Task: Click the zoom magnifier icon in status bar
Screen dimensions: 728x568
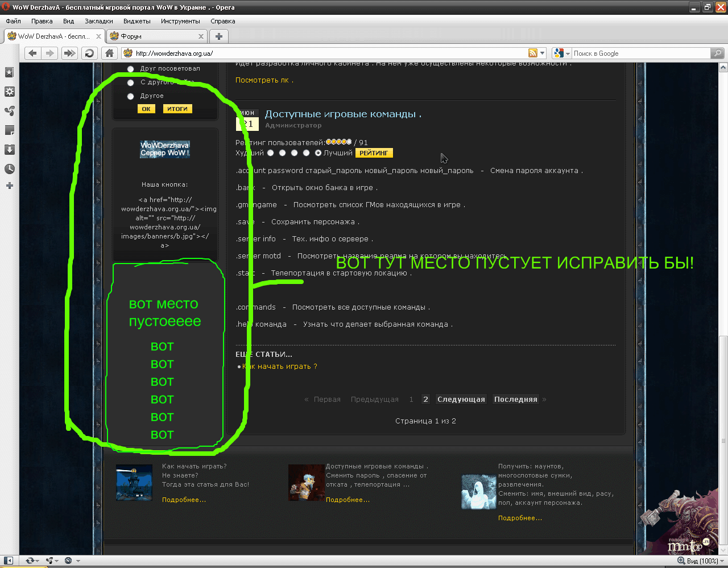Action: [x=681, y=561]
